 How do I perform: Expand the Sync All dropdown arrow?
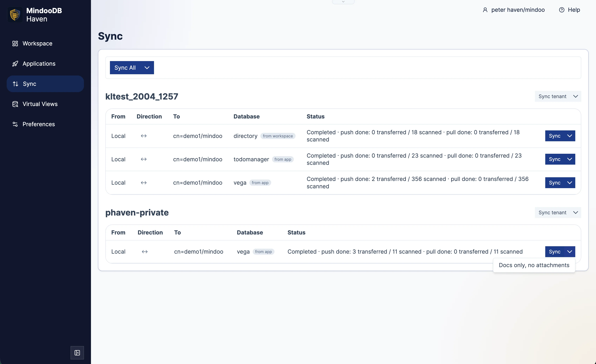coord(147,68)
